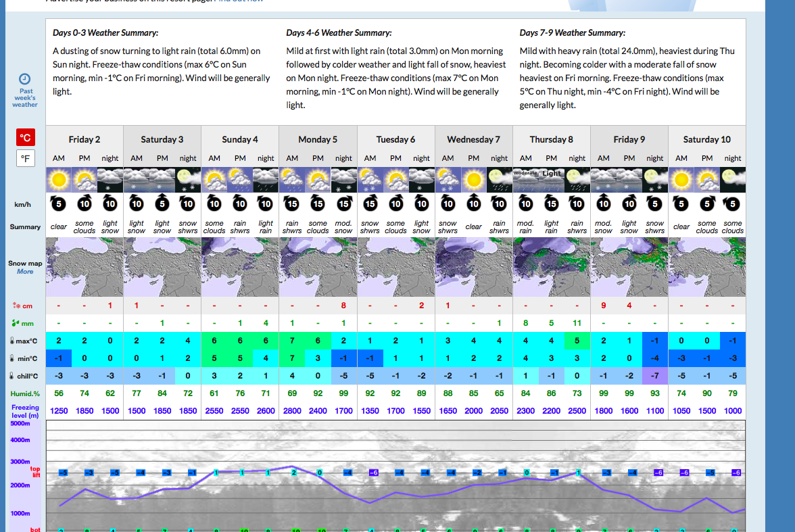
Task: Click the Days 0-3 Weather Summary heading
Action: tap(105, 33)
